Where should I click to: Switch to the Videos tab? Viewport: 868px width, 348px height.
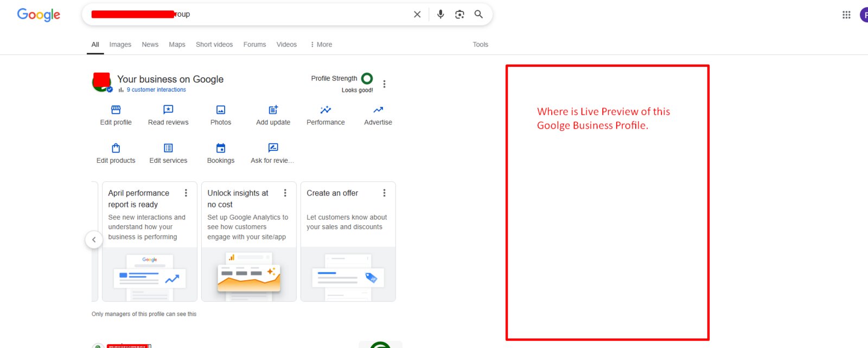286,45
